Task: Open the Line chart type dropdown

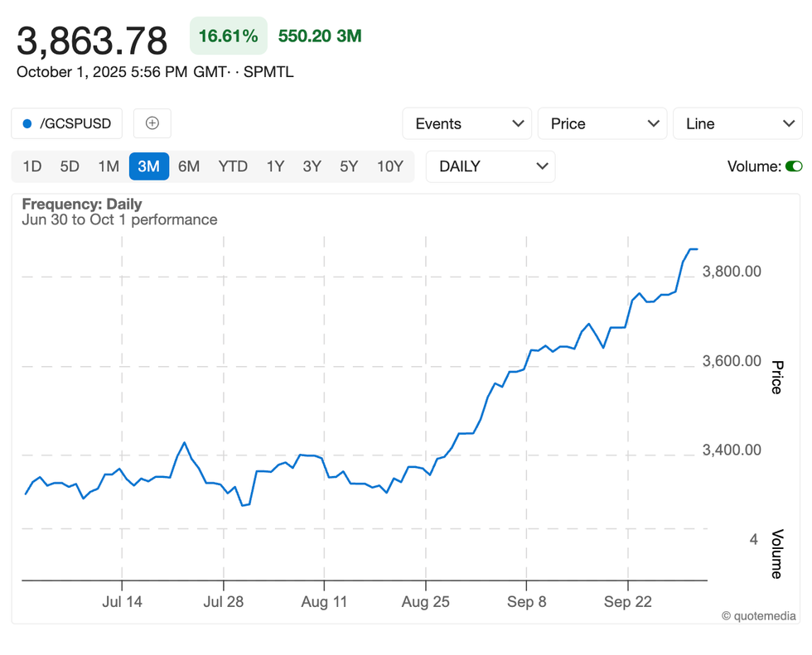Action: click(737, 124)
